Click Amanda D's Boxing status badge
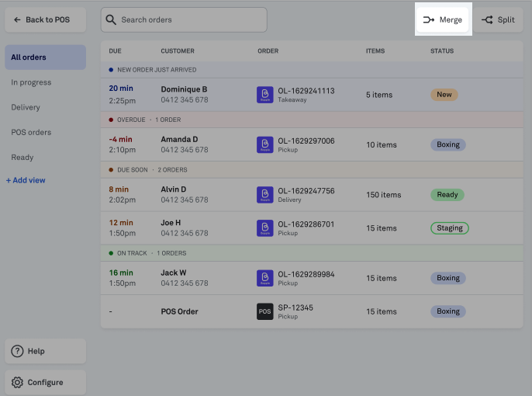This screenshot has width=532, height=396. pyautogui.click(x=448, y=144)
